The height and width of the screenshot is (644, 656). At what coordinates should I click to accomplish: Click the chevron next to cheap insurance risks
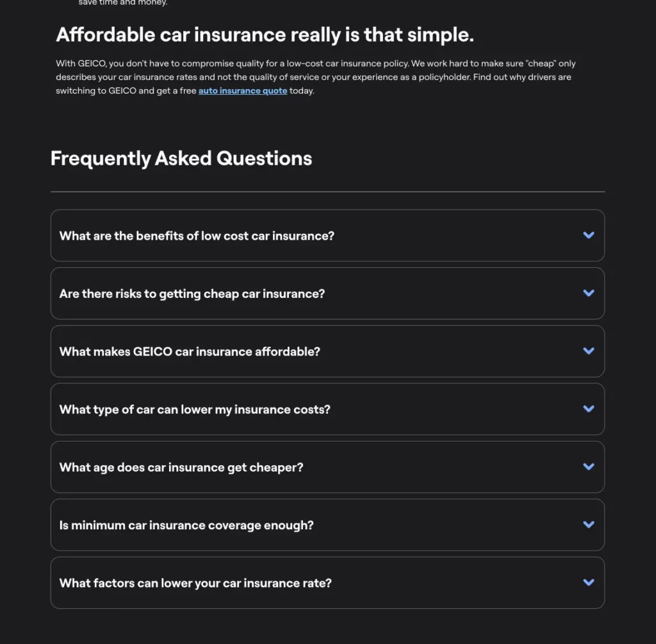[588, 293]
